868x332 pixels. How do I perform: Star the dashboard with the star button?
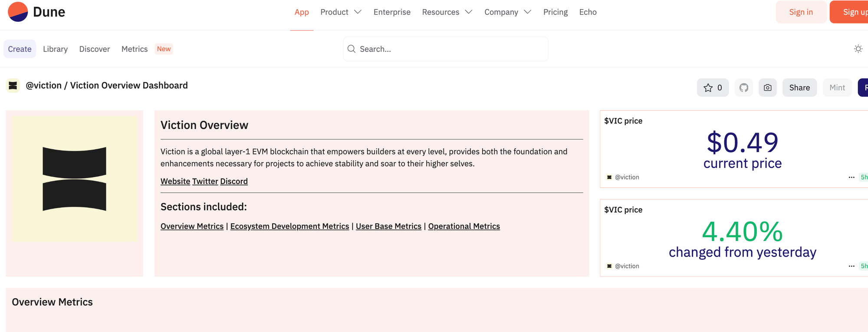[713, 88]
